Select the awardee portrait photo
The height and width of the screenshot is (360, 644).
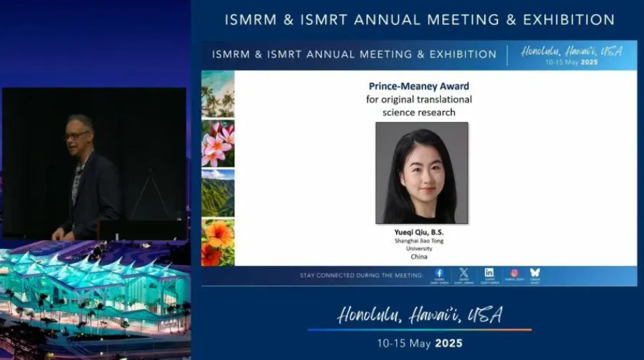[422, 173]
